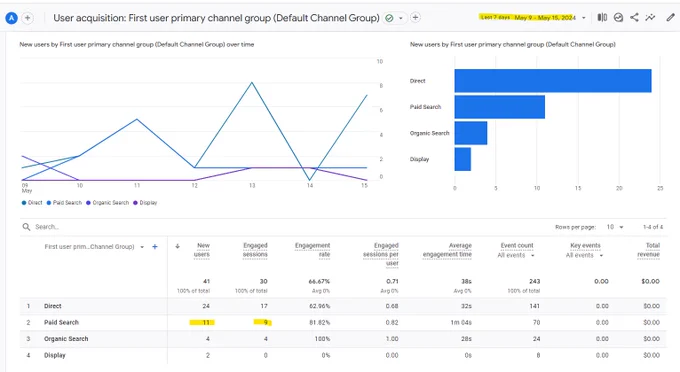The width and height of the screenshot is (680, 372).
Task: Sort by 'Average engagement time' header
Action: [447, 250]
